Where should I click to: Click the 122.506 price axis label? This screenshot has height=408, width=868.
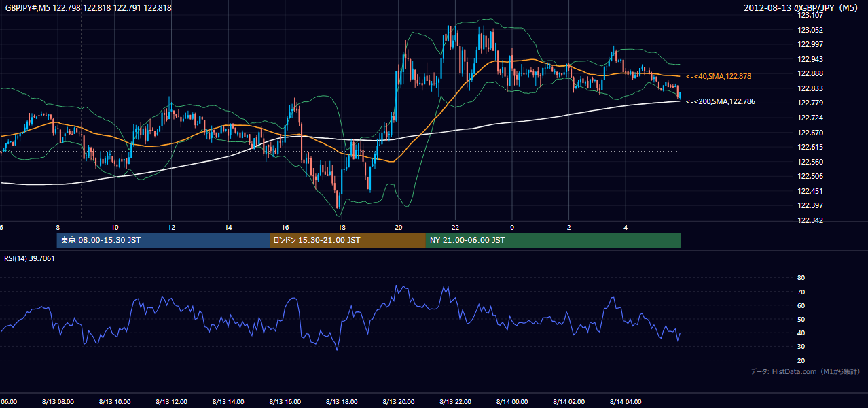[x=810, y=176]
